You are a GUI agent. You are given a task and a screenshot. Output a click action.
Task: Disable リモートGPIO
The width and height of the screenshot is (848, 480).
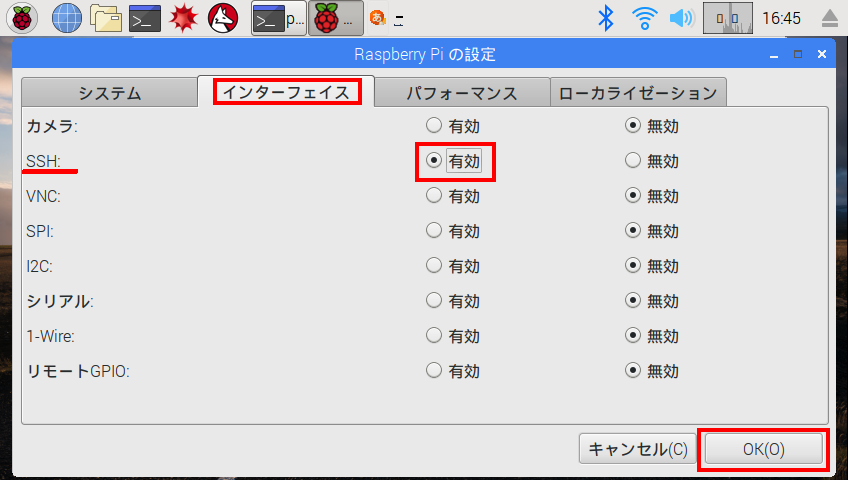click(x=652, y=371)
